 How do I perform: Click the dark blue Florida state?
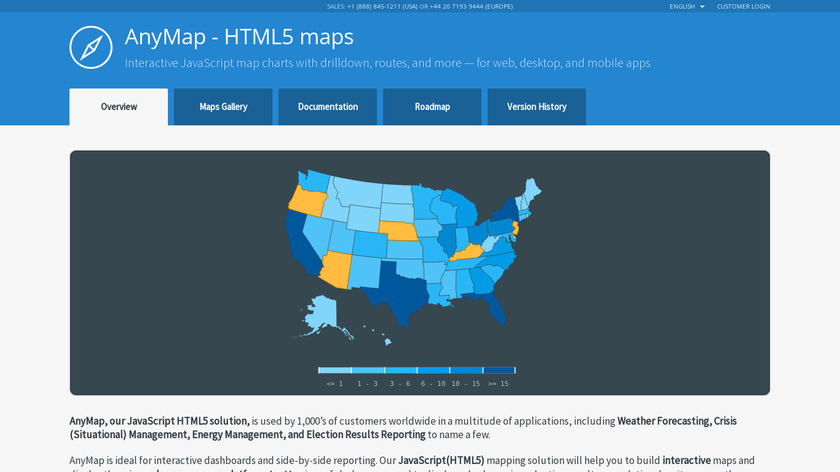tap(494, 307)
